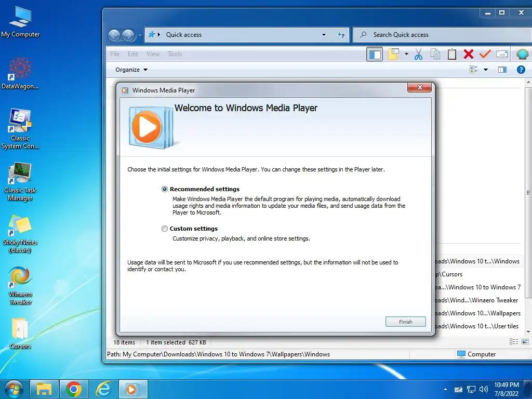The width and height of the screenshot is (532, 399).
Task: Open My Computer desktop icon
Action: coord(20,22)
